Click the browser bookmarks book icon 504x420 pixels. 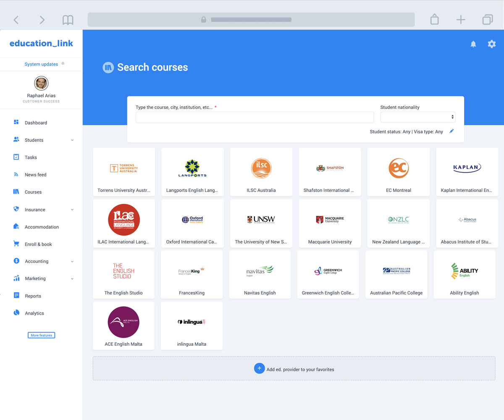point(68,20)
